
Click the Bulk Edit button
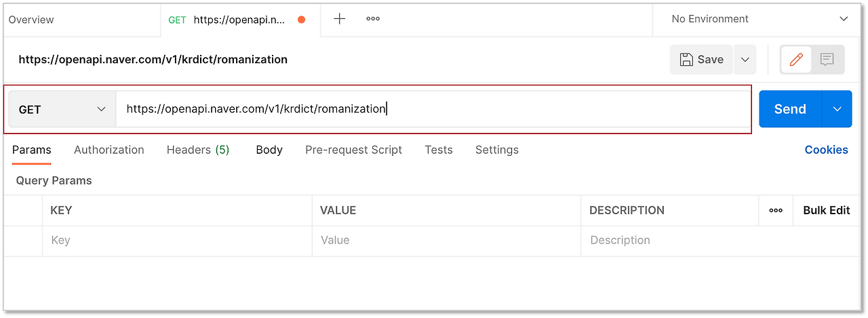pos(826,210)
